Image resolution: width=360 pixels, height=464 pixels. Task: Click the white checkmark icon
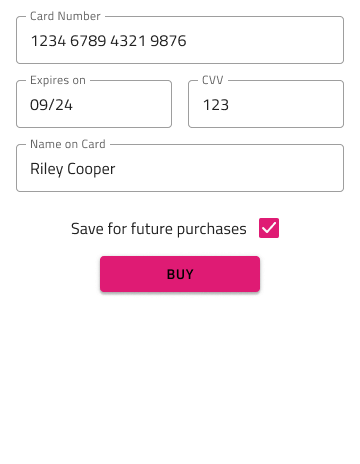269,228
